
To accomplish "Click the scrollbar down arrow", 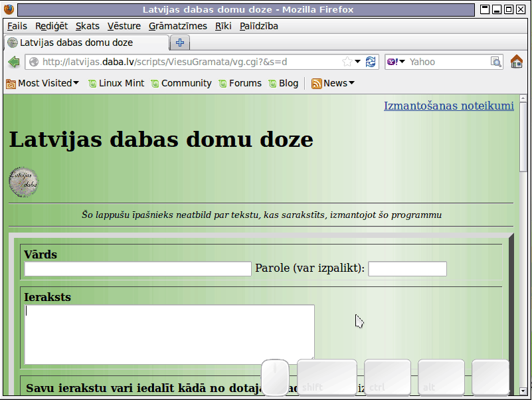I will pos(523,391).
